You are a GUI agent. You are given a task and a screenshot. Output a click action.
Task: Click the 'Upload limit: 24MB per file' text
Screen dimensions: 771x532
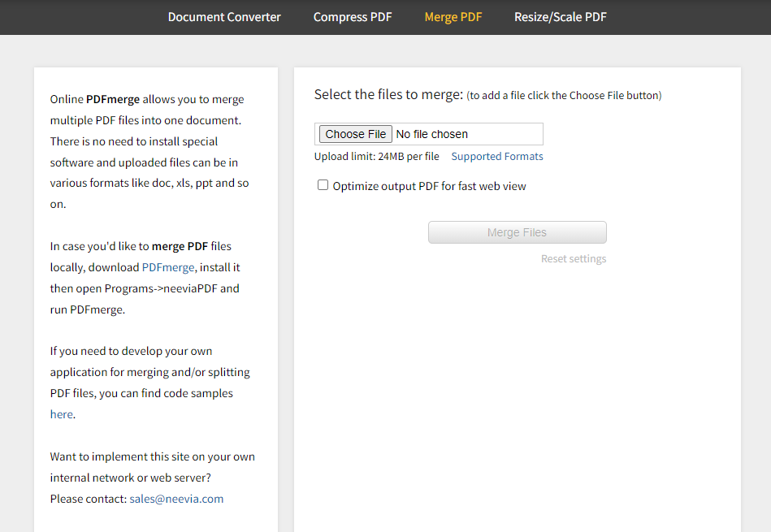376,157
